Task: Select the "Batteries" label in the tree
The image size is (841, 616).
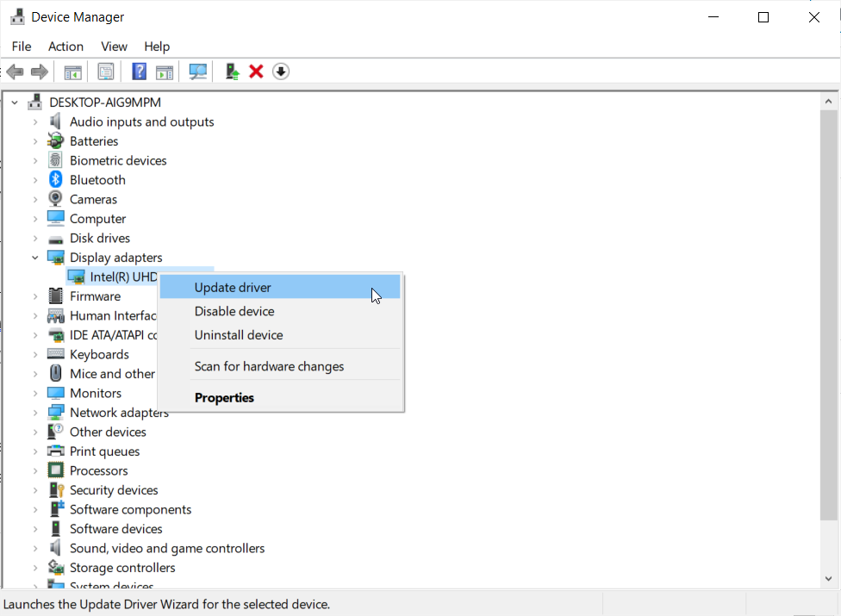Action: [x=94, y=141]
